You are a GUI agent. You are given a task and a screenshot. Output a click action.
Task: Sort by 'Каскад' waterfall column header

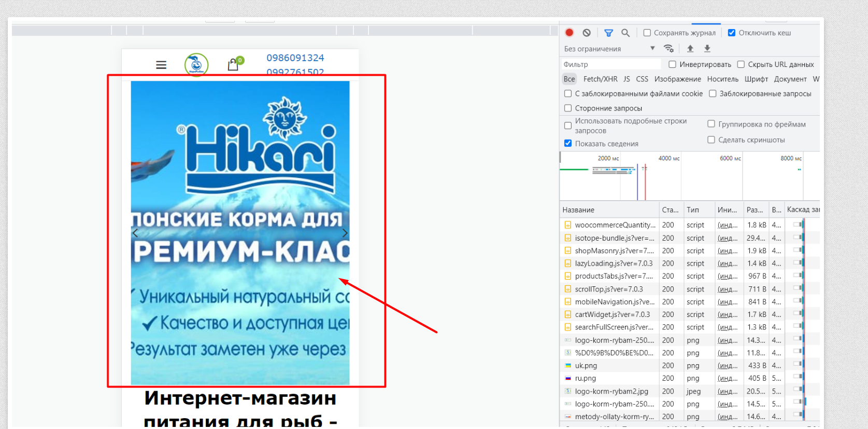(802, 210)
